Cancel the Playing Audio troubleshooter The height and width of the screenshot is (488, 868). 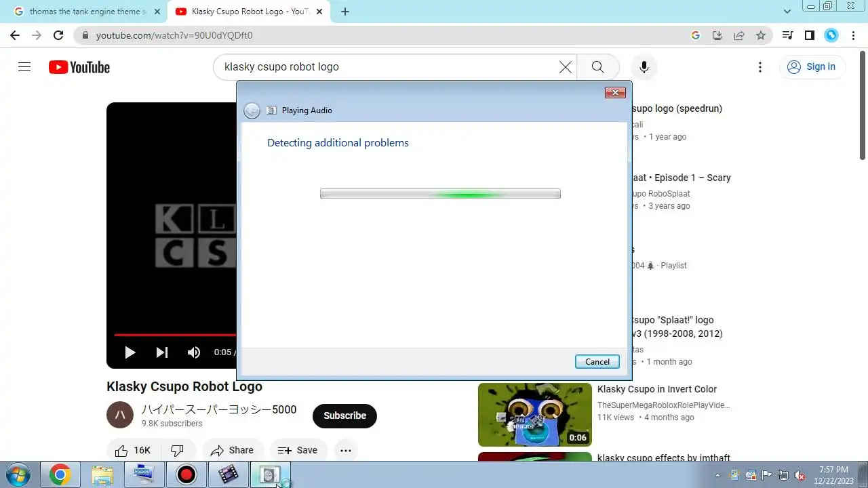tap(597, 361)
